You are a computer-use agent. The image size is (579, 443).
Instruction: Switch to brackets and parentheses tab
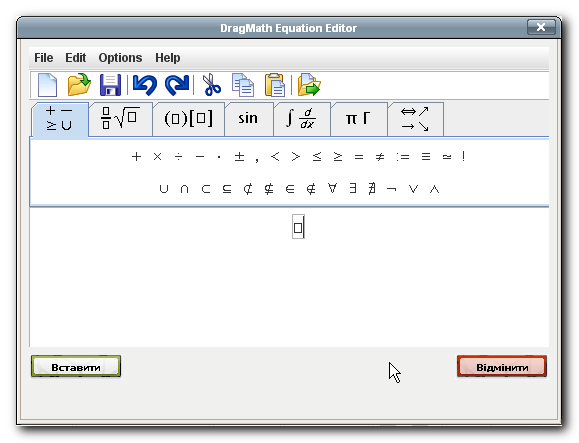188,119
